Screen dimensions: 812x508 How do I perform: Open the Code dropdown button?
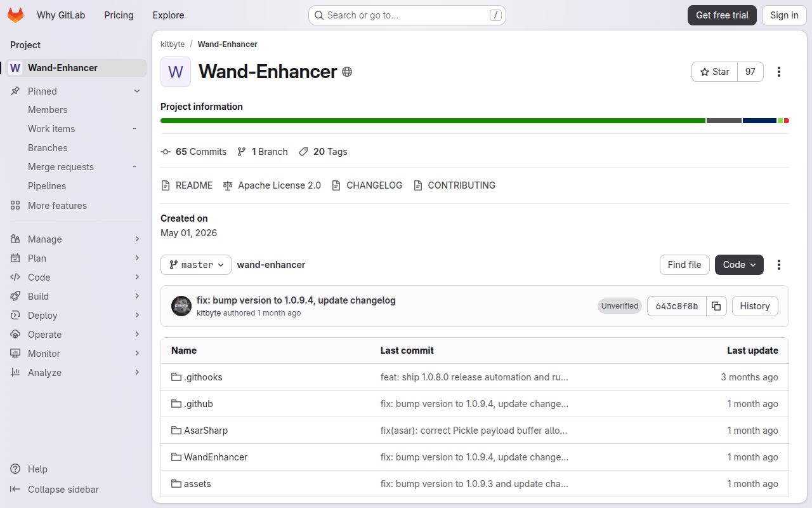[739, 265]
